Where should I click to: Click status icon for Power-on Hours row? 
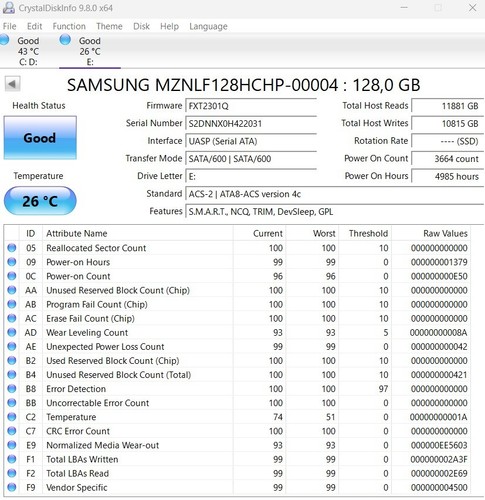12,262
